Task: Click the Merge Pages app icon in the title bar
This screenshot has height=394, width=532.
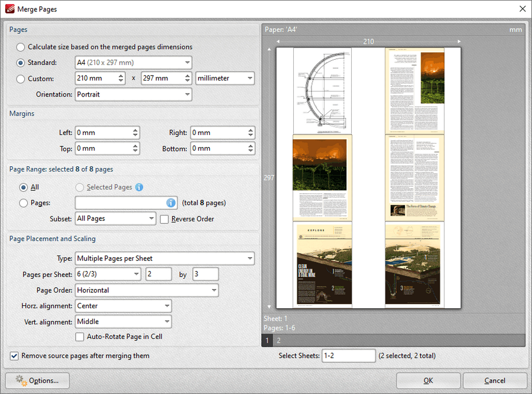Action: [x=9, y=9]
